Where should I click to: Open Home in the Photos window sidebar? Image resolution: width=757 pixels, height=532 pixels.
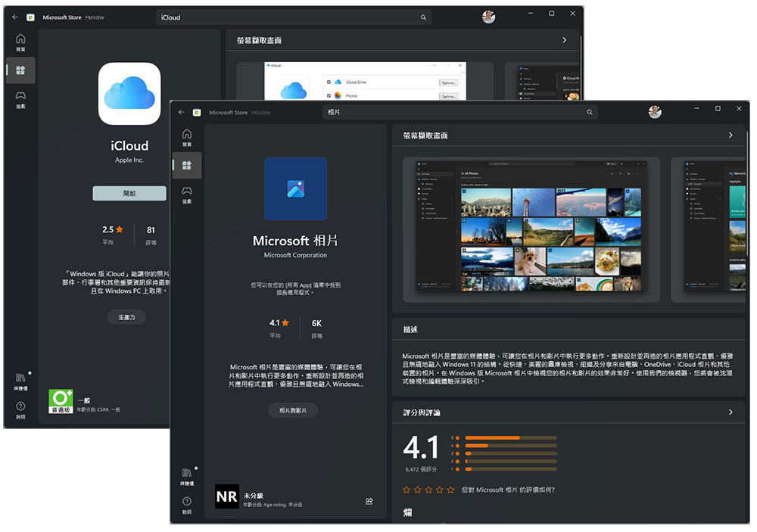point(187,137)
